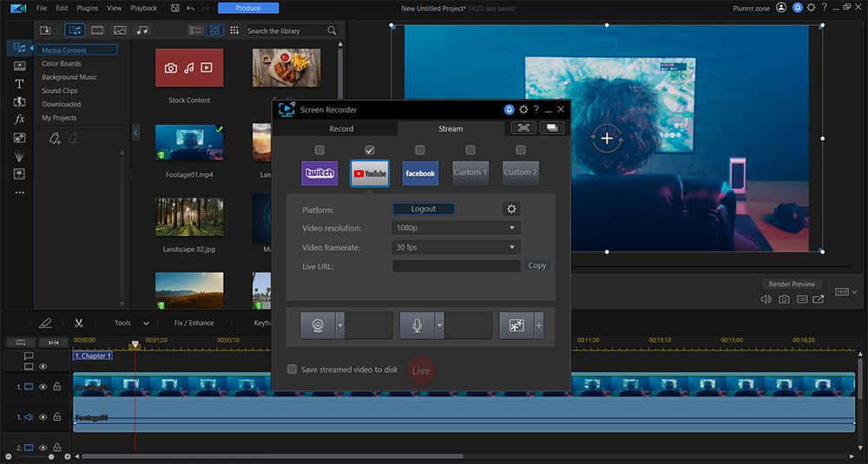Open the Video resolution 1080p dropdown
Image resolution: width=868 pixels, height=464 pixels.
point(456,228)
